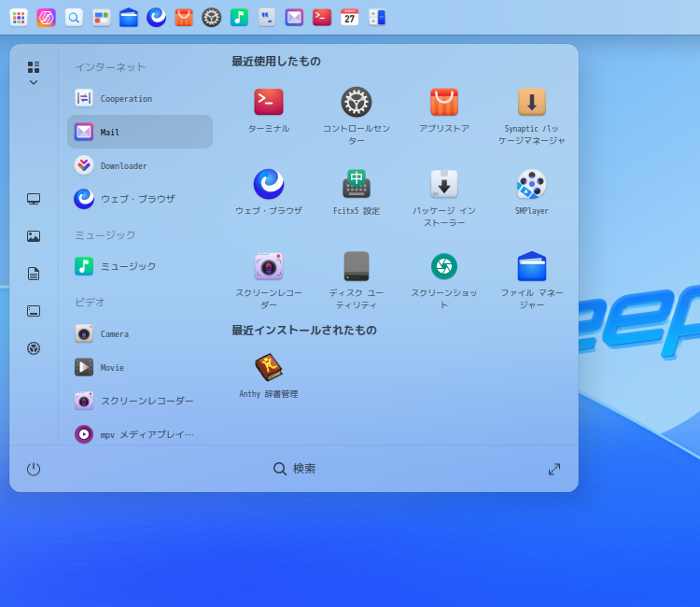Open アプリストア from the launcher grid
The height and width of the screenshot is (607, 700).
click(x=444, y=103)
